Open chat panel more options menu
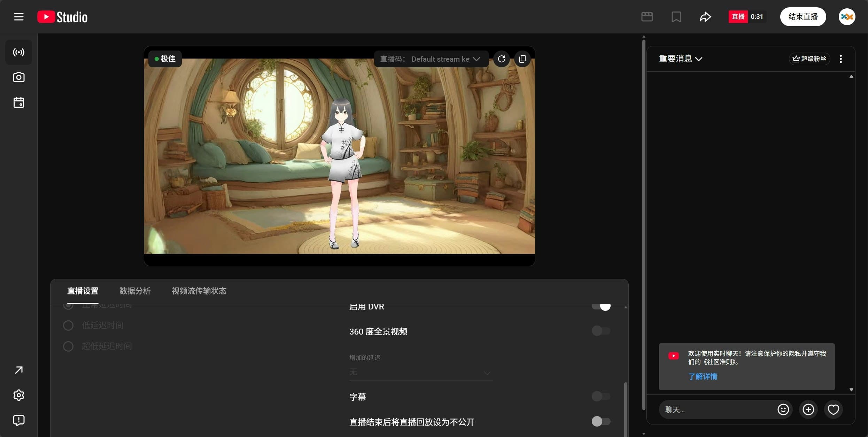 pyautogui.click(x=840, y=59)
